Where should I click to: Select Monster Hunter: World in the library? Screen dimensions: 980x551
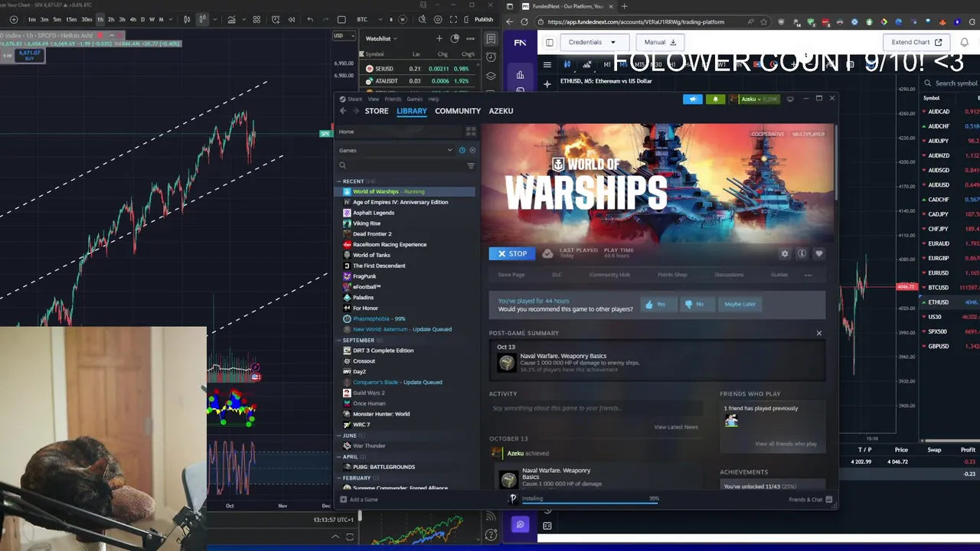tap(381, 414)
